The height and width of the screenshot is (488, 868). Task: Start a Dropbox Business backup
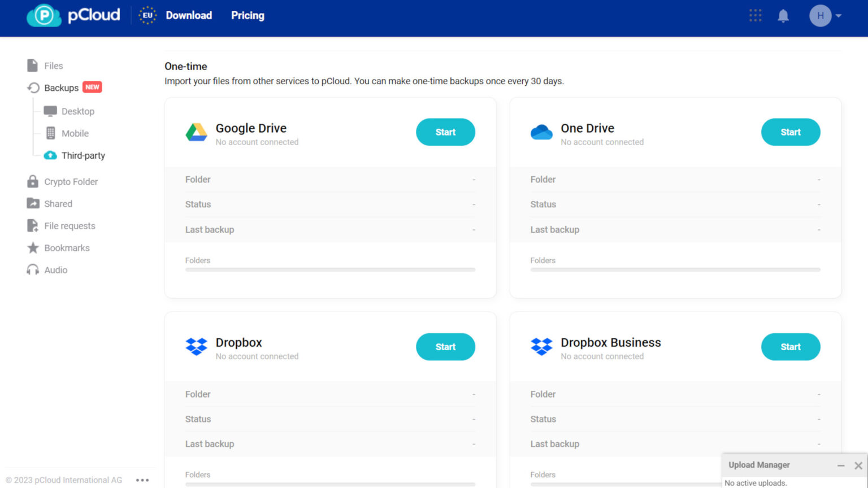[x=791, y=347]
